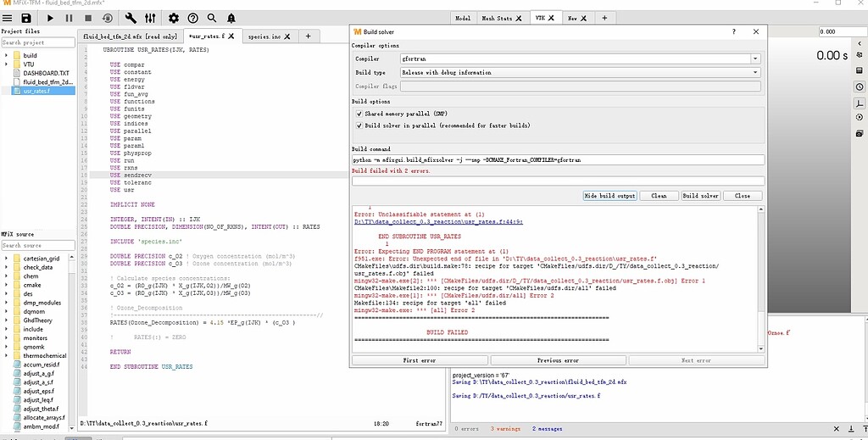Click the Previous error button
This screenshot has height=440, width=868.
pos(558,360)
